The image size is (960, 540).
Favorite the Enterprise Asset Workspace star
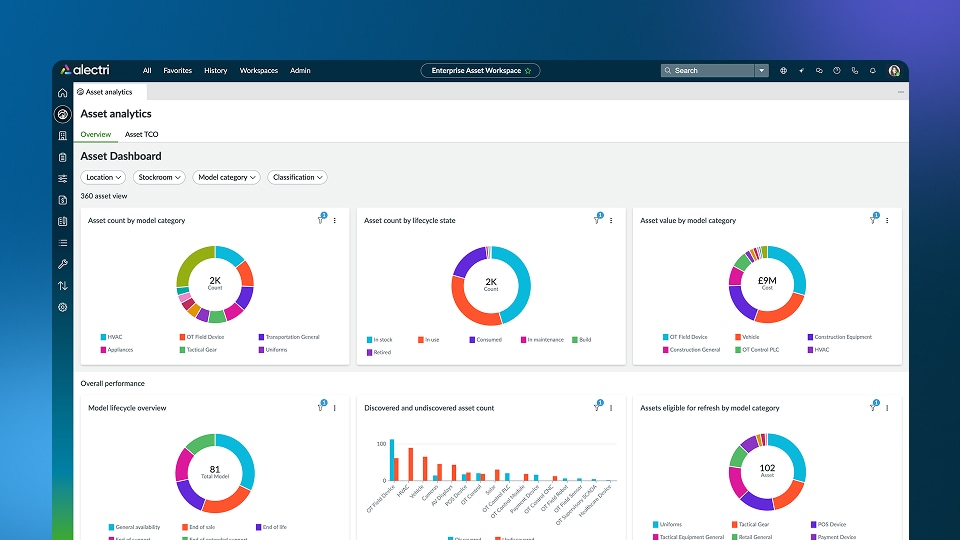pos(528,71)
